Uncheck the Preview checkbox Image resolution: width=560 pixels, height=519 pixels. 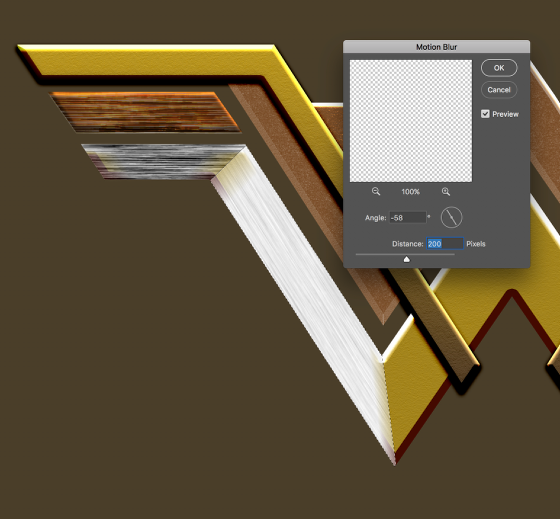pos(485,114)
